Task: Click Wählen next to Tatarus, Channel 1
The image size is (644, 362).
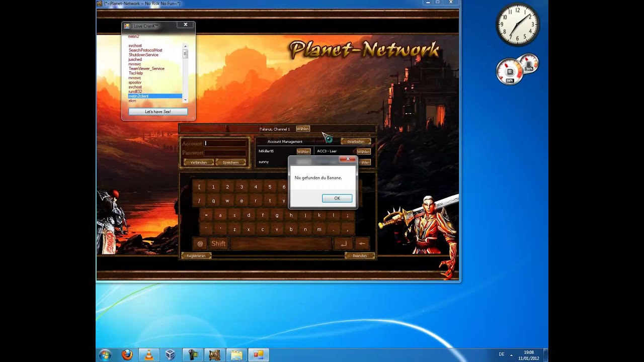Action: coord(302,129)
